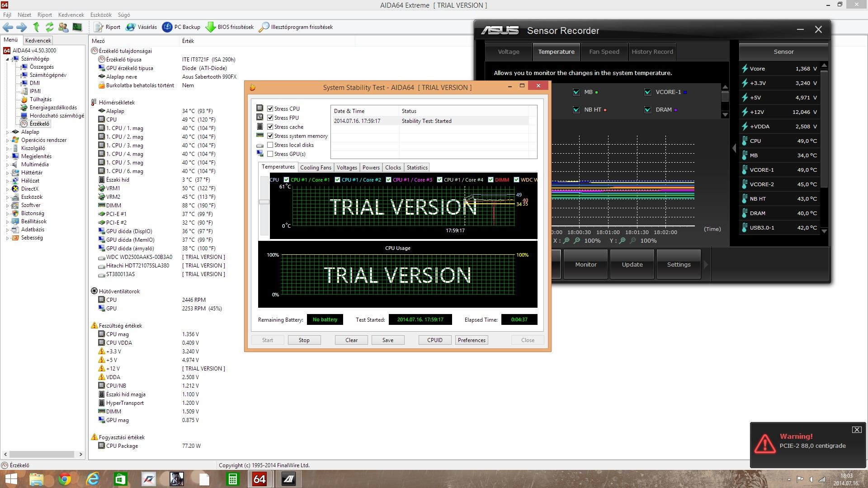
Task: Click the Forward arrow in AIDA64 toolbar
Action: (22, 27)
